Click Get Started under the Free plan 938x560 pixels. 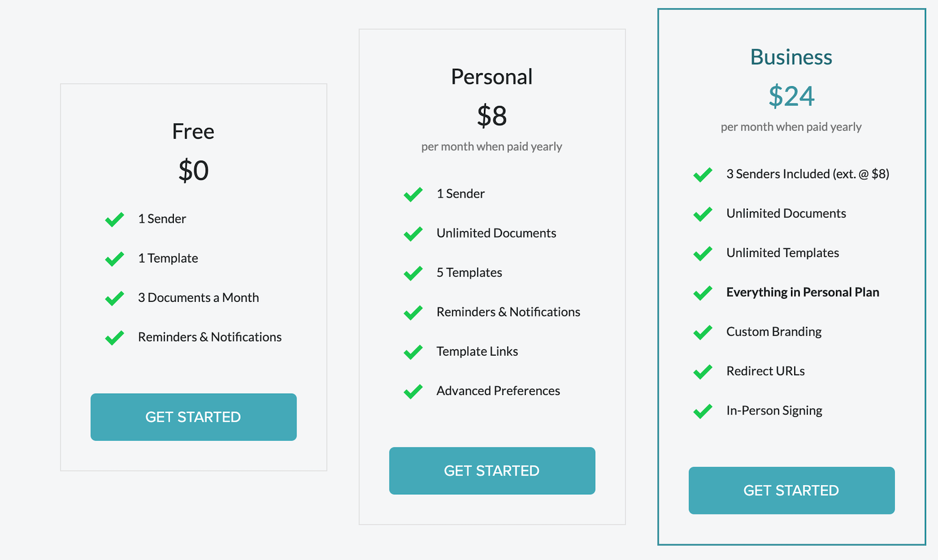193,417
